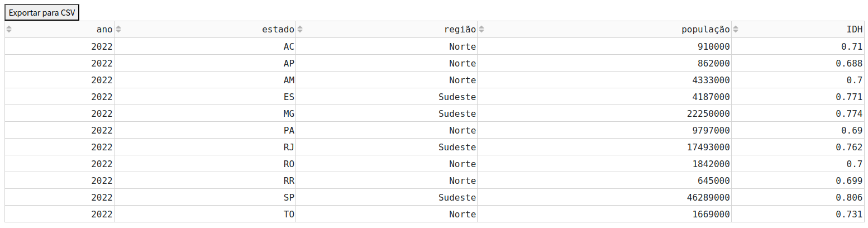Sort table by região column icon
The image size is (868, 228).
coord(300,30)
